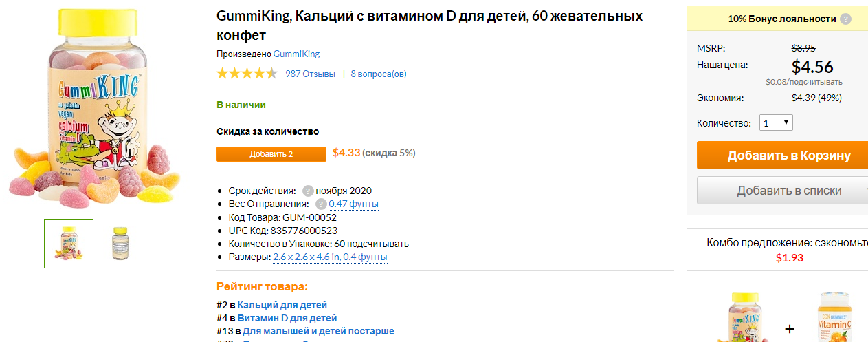Select the second bottle-back thumbnail
This screenshot has width=868, height=342.
pyautogui.click(x=120, y=244)
